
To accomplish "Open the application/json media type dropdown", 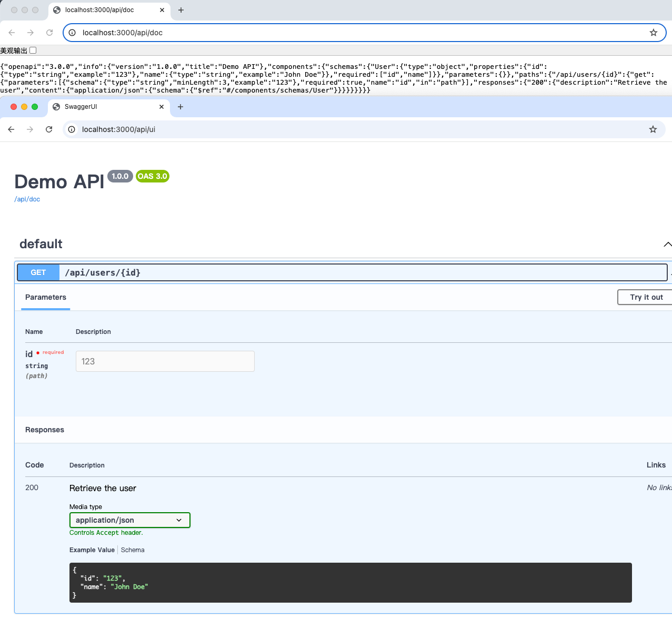I will pyautogui.click(x=129, y=520).
